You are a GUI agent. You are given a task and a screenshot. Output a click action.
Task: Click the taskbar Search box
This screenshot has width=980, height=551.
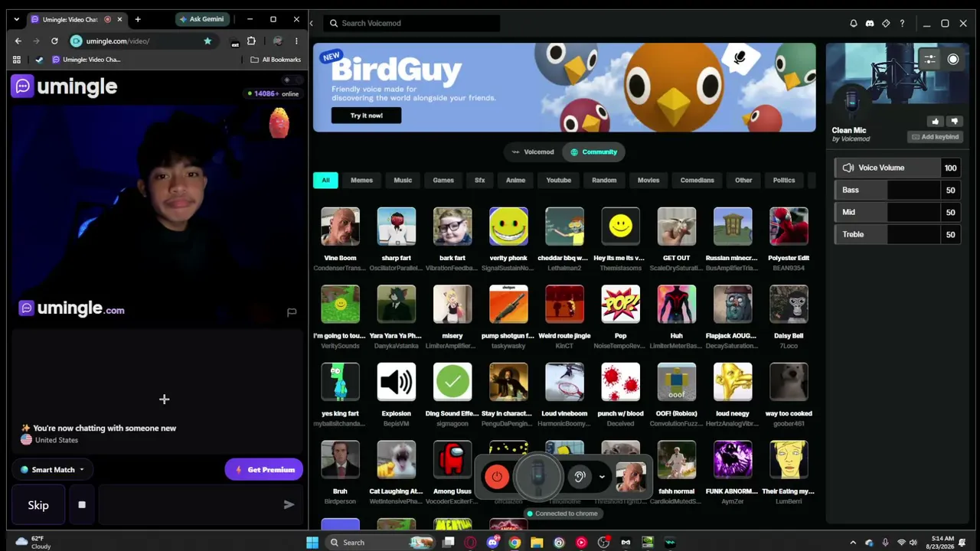(380, 543)
